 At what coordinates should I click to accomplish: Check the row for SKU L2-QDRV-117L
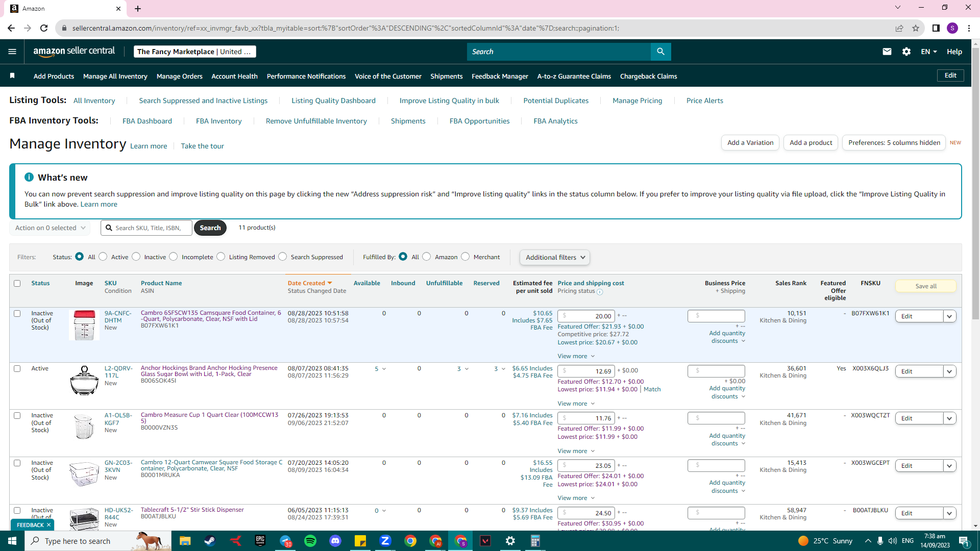(17, 368)
